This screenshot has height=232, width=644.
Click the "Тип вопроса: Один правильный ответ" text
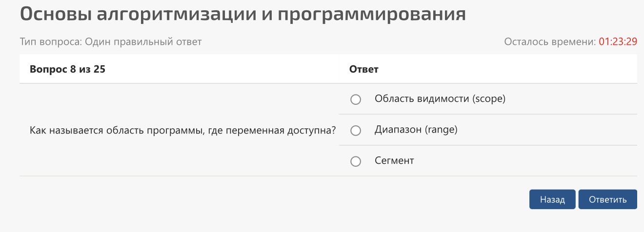pos(111,42)
